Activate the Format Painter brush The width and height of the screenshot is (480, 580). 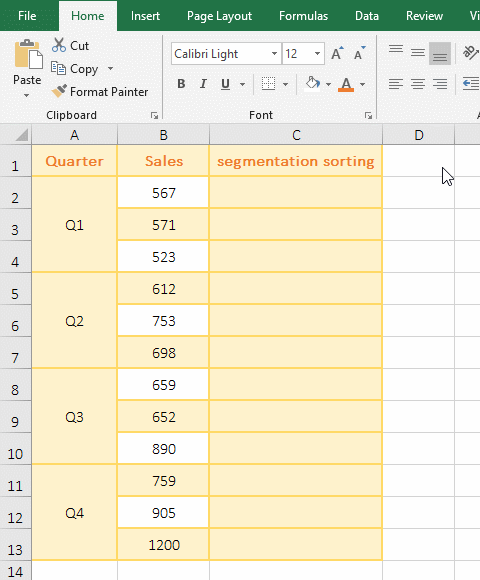(x=59, y=91)
